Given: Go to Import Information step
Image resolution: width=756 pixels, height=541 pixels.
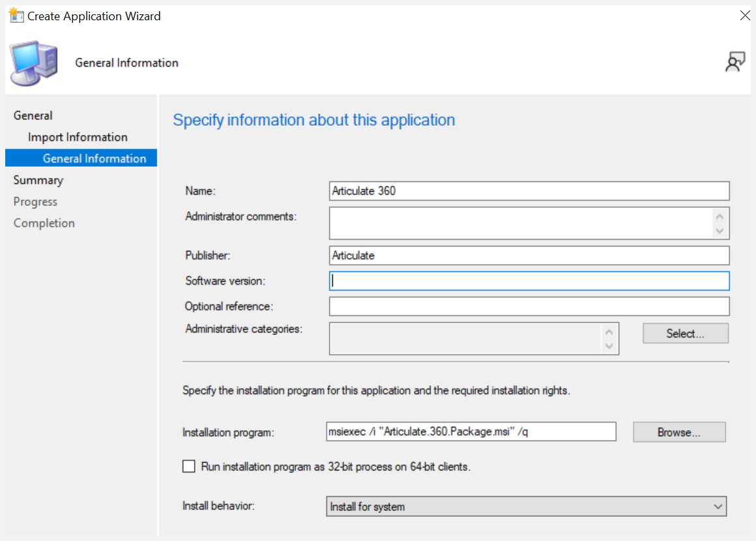Looking at the screenshot, I should (x=78, y=138).
